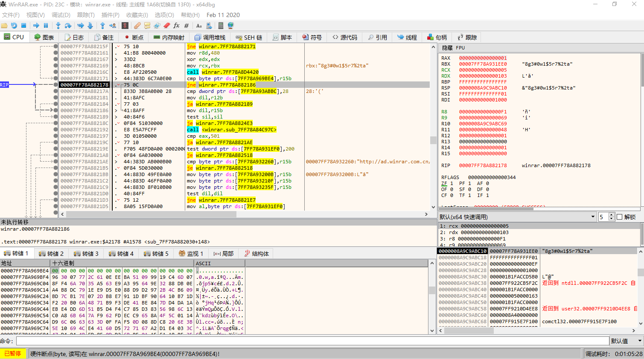Open the variables hash icon
Screen dimensions: 644x359
[x=186, y=26]
